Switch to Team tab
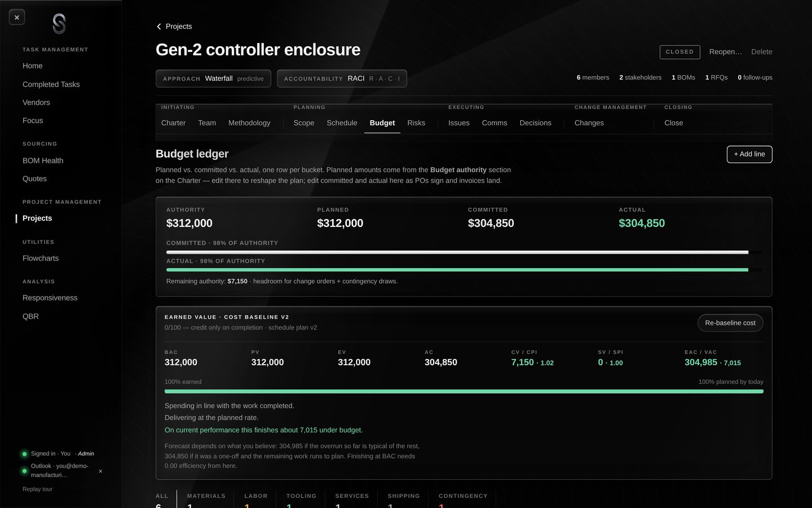Viewport: 812px width, 508px height. tap(207, 123)
